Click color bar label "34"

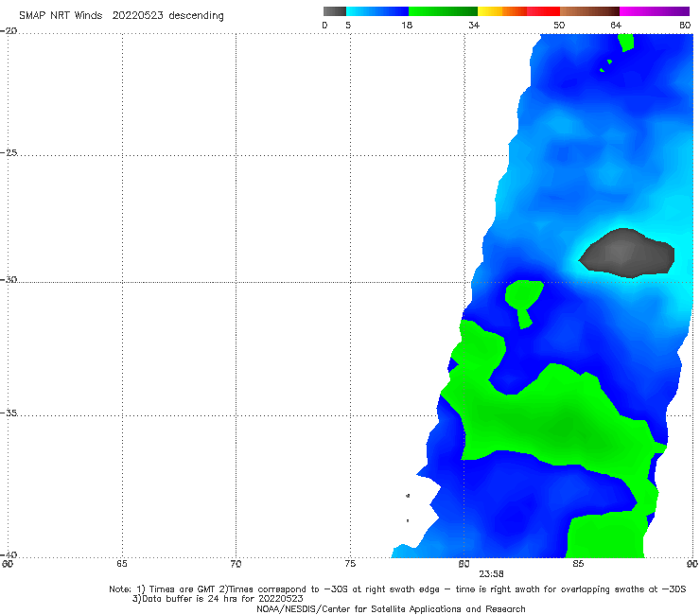[474, 25]
